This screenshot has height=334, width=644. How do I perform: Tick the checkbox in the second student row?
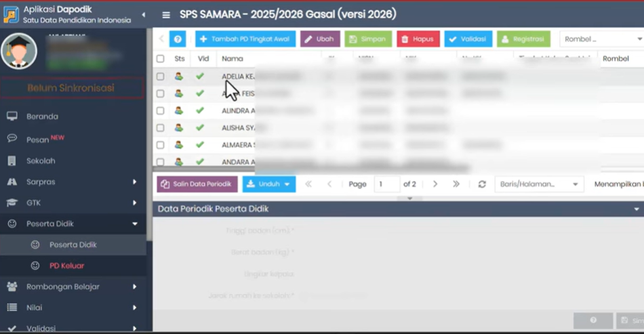(x=160, y=93)
